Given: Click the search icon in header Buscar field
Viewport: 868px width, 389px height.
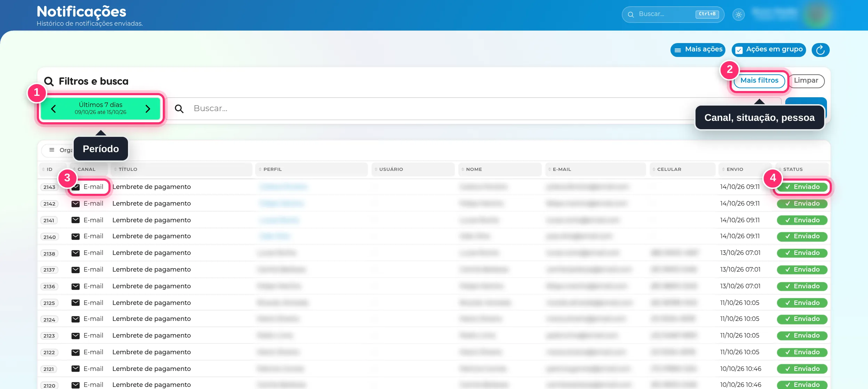Looking at the screenshot, I should pyautogui.click(x=630, y=15).
